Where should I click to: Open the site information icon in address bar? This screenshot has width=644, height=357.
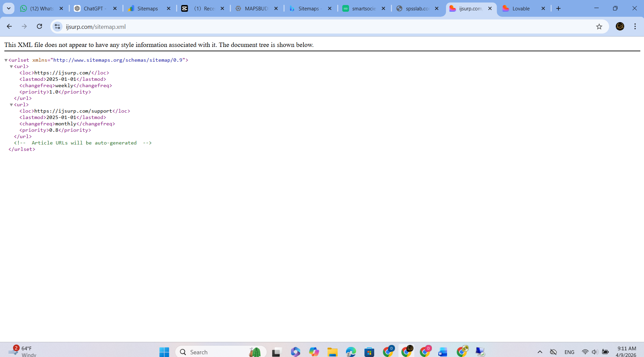click(x=57, y=26)
